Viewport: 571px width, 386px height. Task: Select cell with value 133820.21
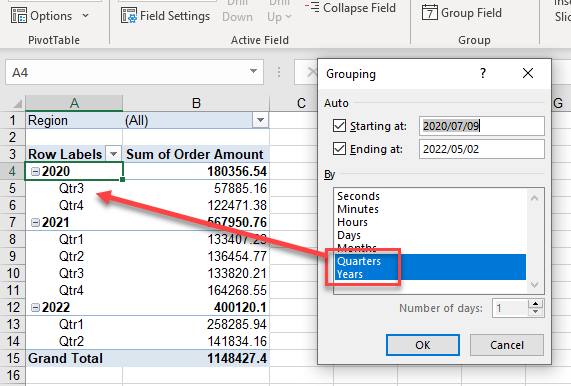pos(196,273)
